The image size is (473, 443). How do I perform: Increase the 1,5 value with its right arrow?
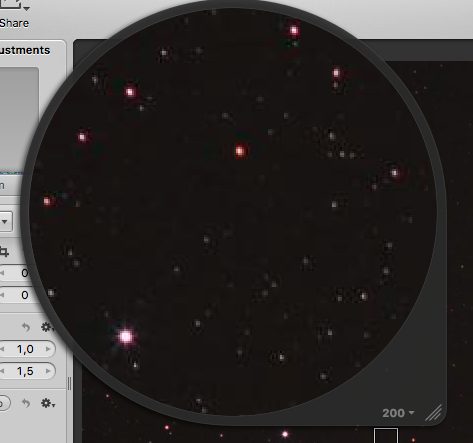pyautogui.click(x=48, y=371)
